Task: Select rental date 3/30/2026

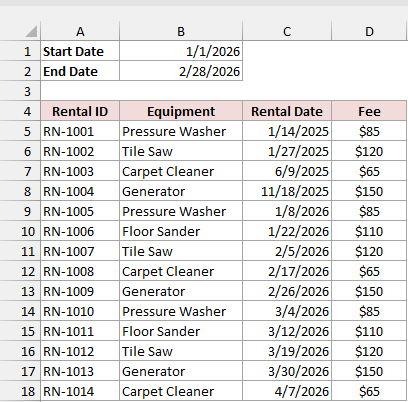Action: click(x=287, y=371)
